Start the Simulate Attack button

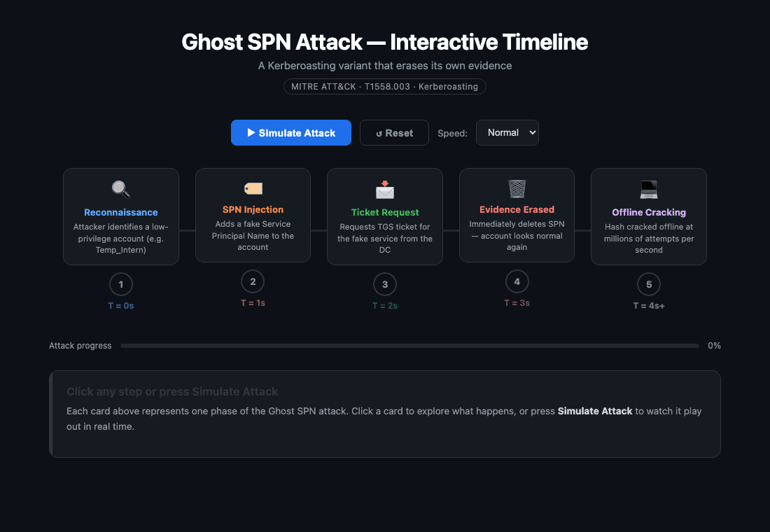click(291, 132)
